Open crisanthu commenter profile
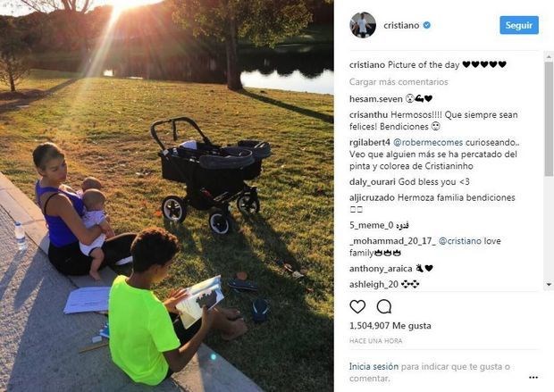 (368, 115)
